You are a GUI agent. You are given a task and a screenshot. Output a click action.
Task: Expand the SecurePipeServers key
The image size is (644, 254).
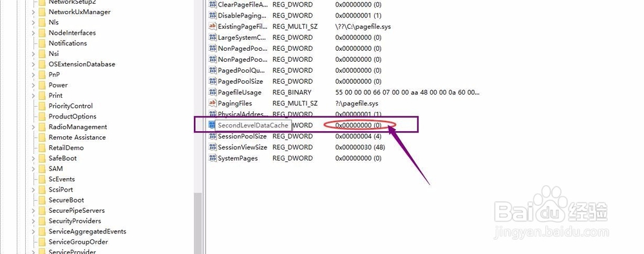point(33,210)
